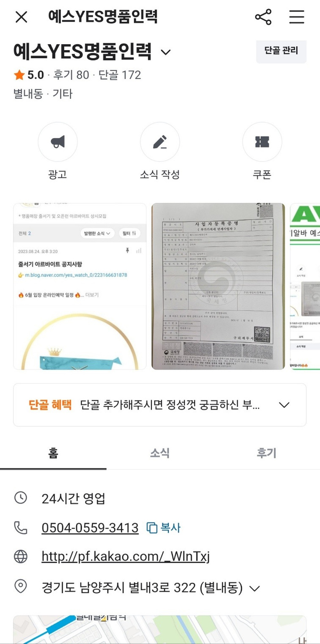Tap the share icon in header
320x644 pixels.
coord(263,17)
